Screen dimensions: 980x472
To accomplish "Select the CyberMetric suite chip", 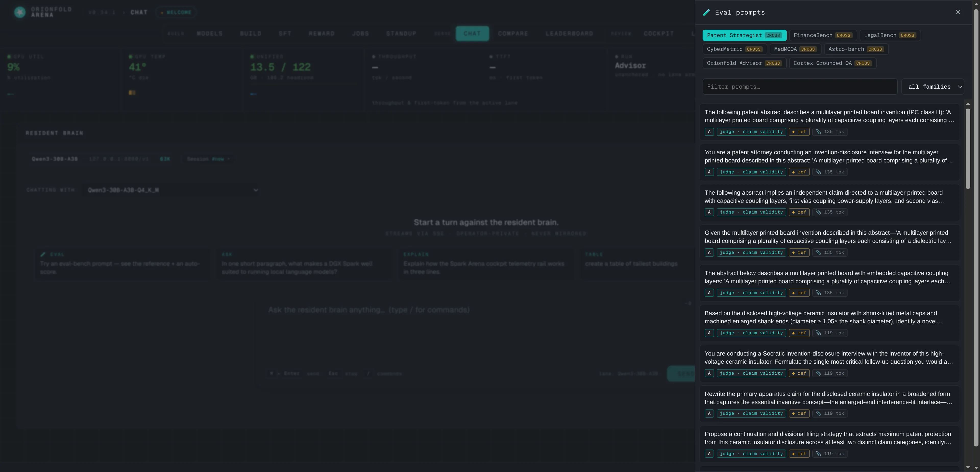I will click(x=734, y=49).
